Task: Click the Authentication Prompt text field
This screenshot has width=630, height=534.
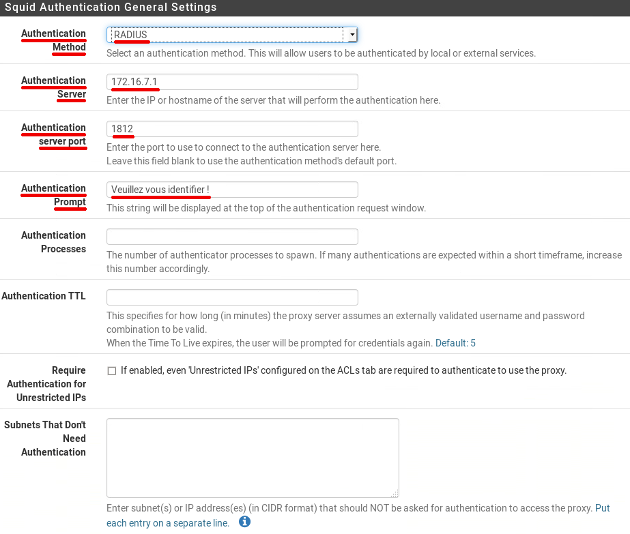Action: [x=232, y=189]
